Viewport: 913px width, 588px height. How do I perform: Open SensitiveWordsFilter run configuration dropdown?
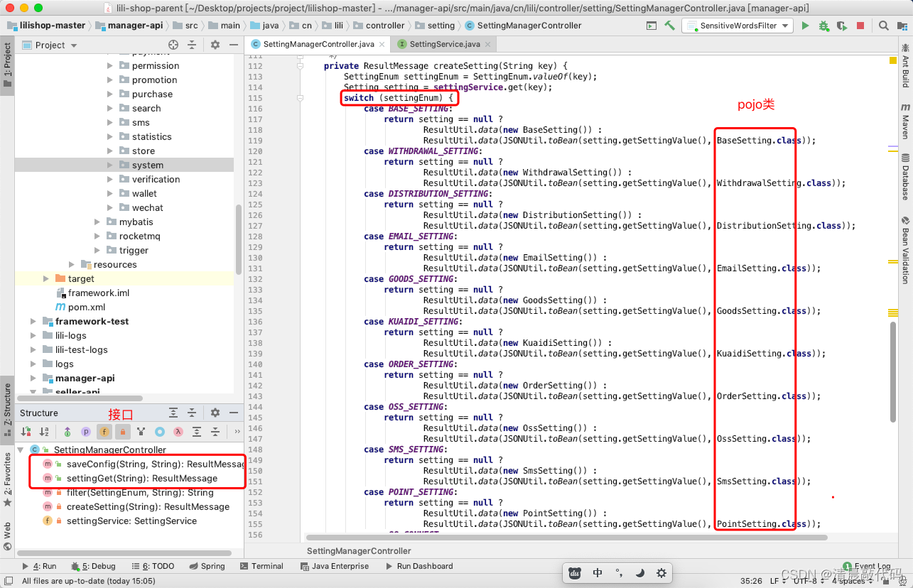pos(738,26)
